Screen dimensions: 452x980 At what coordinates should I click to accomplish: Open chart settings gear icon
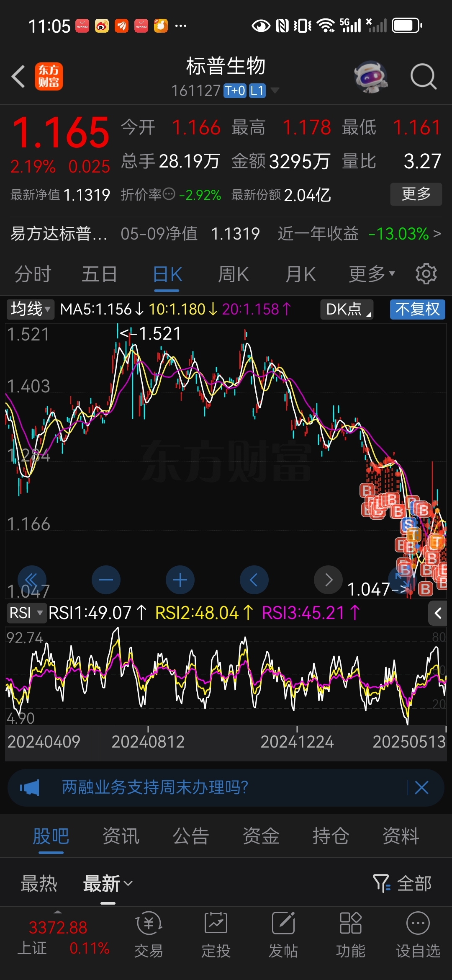click(426, 274)
